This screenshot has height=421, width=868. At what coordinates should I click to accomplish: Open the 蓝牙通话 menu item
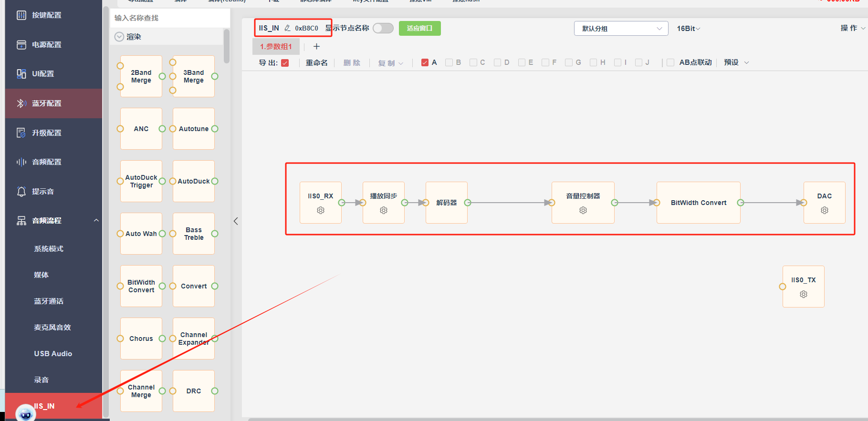49,301
